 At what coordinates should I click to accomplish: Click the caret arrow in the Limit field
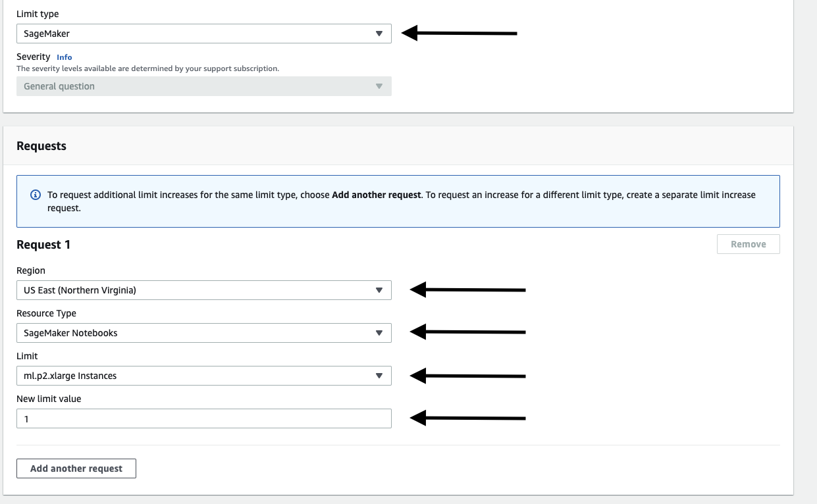379,376
